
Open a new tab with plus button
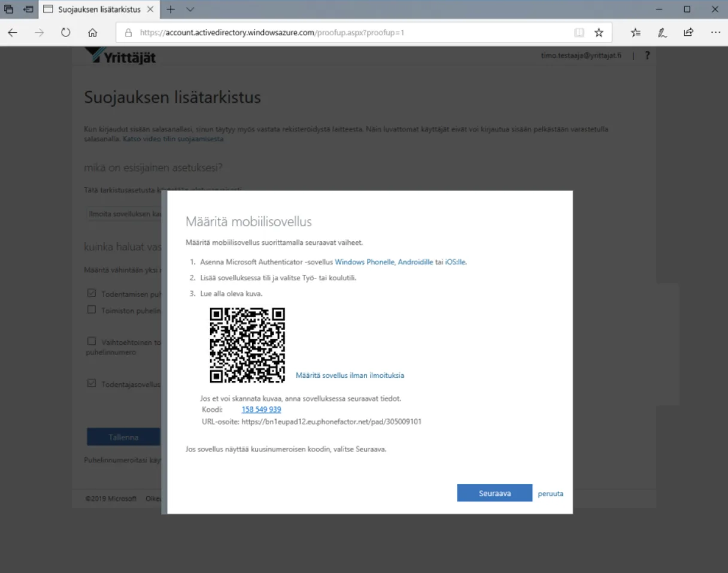point(171,10)
